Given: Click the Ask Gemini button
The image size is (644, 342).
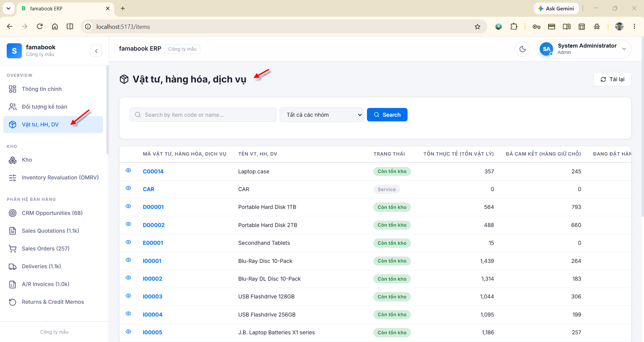Looking at the screenshot, I should tap(556, 8).
